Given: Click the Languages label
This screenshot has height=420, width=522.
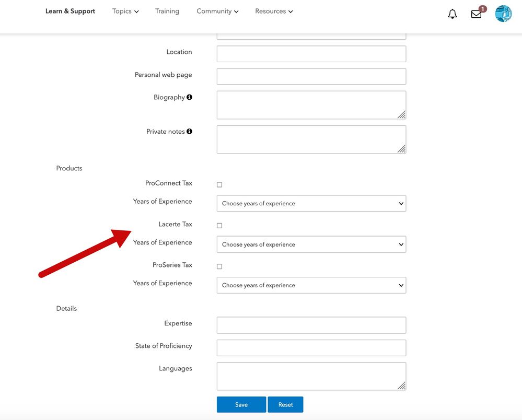Looking at the screenshot, I should tap(176, 368).
